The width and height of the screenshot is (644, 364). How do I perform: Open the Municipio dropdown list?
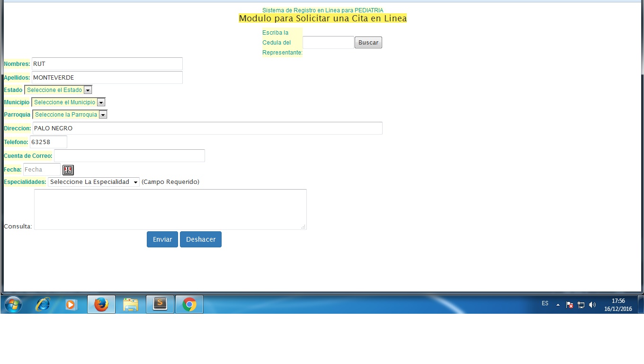(x=68, y=102)
